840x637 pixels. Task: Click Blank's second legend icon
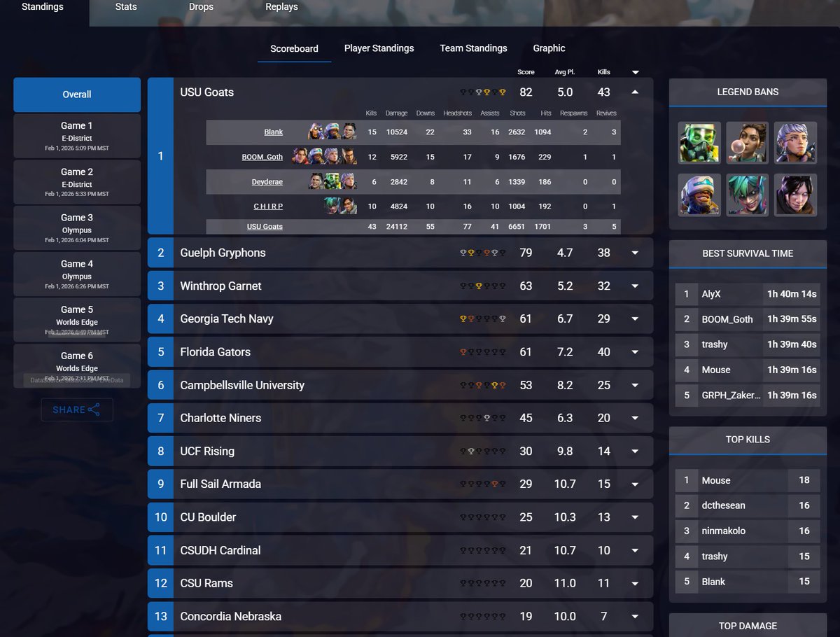[x=332, y=132]
